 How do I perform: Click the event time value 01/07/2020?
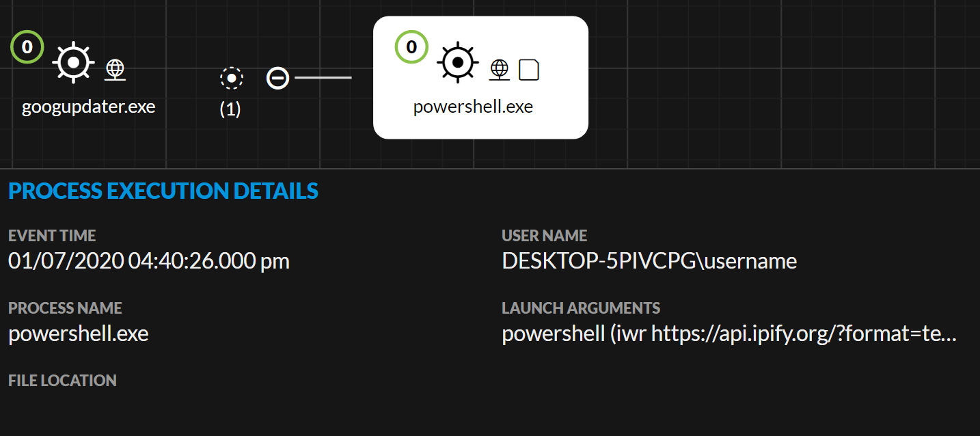[x=149, y=261]
